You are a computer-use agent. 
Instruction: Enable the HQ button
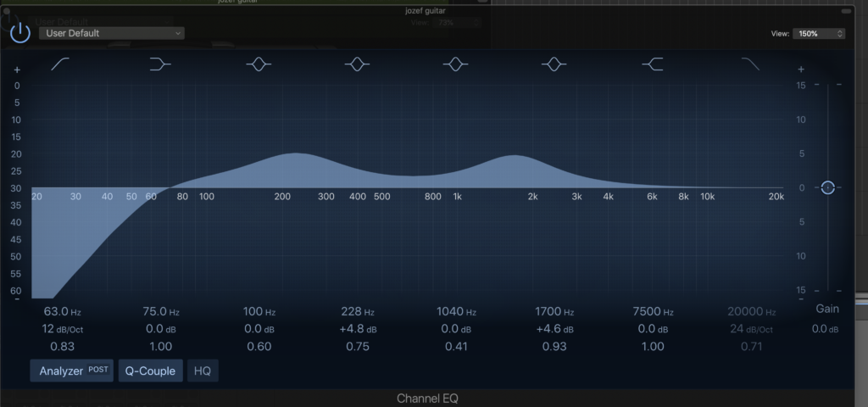click(x=203, y=371)
